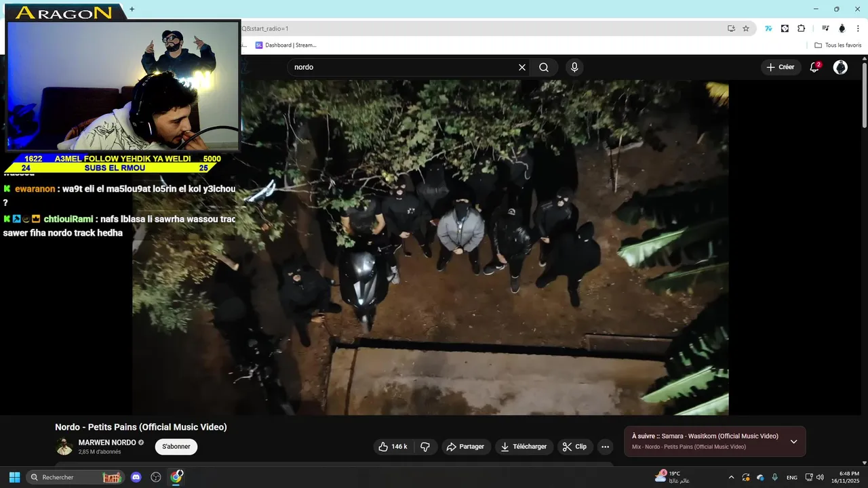
Task: Click the Nordo - Petits Pains video title
Action: [x=141, y=427]
